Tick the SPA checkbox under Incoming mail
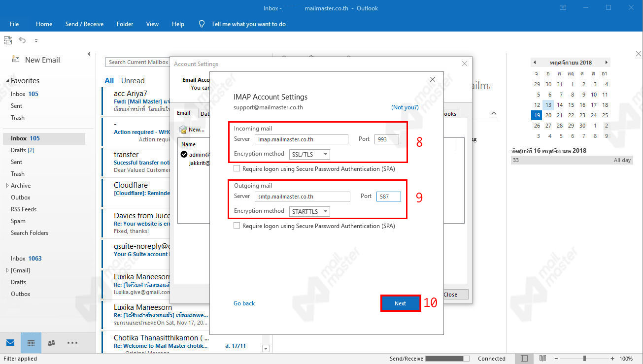643x364 pixels. (237, 168)
